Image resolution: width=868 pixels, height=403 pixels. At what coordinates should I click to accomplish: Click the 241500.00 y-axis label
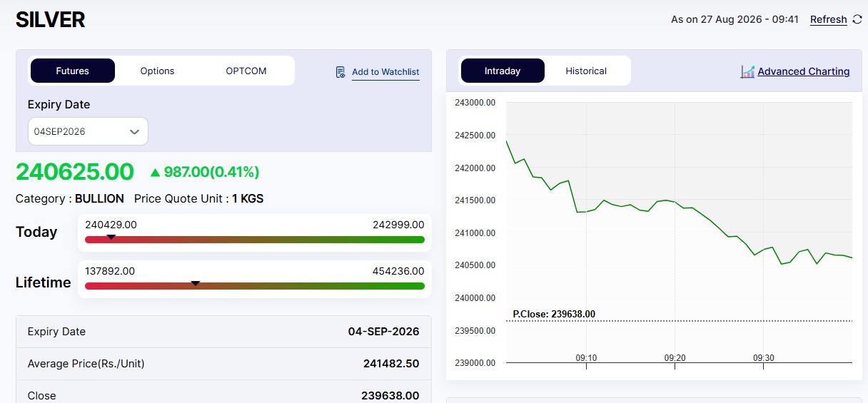pos(475,200)
